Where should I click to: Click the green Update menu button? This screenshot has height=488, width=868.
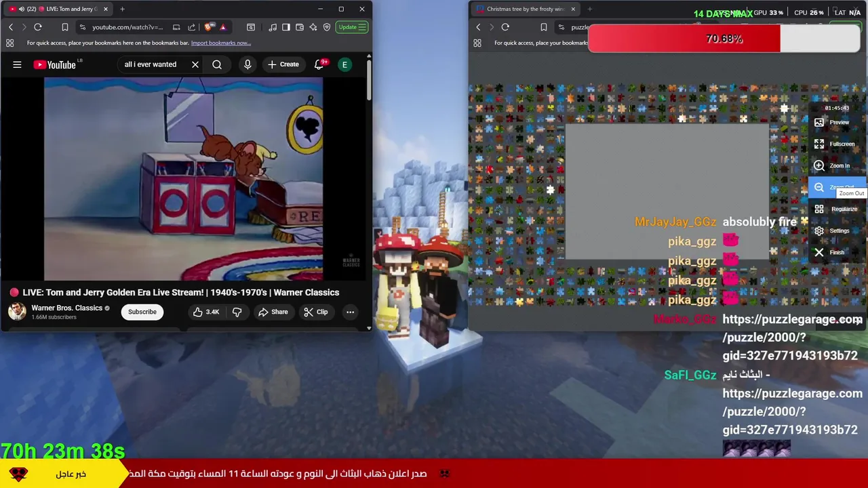(352, 27)
